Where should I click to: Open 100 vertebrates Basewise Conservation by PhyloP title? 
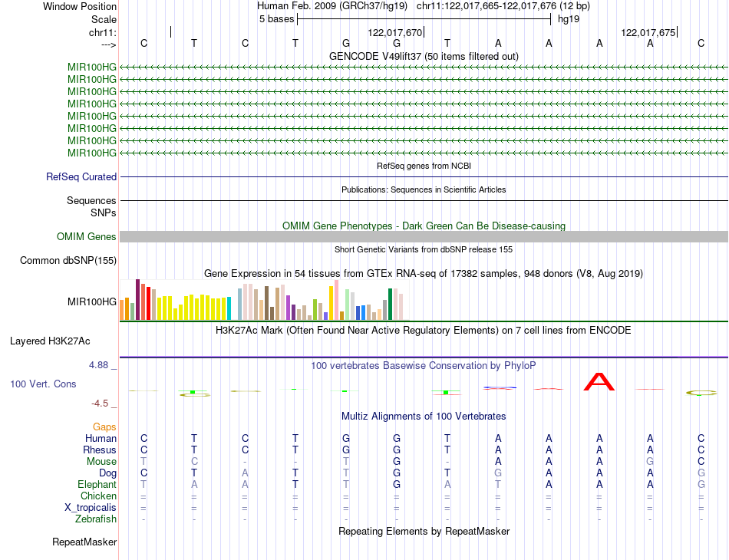point(424,366)
